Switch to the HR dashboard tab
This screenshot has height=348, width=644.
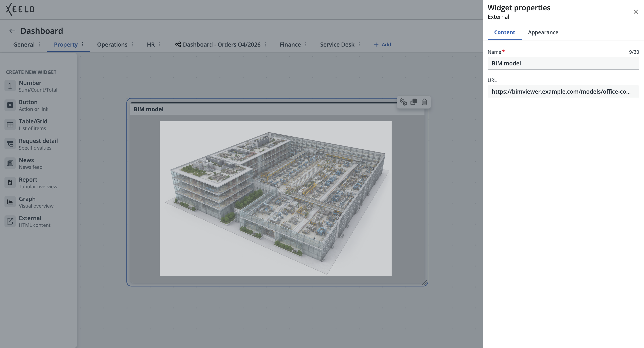(151, 45)
